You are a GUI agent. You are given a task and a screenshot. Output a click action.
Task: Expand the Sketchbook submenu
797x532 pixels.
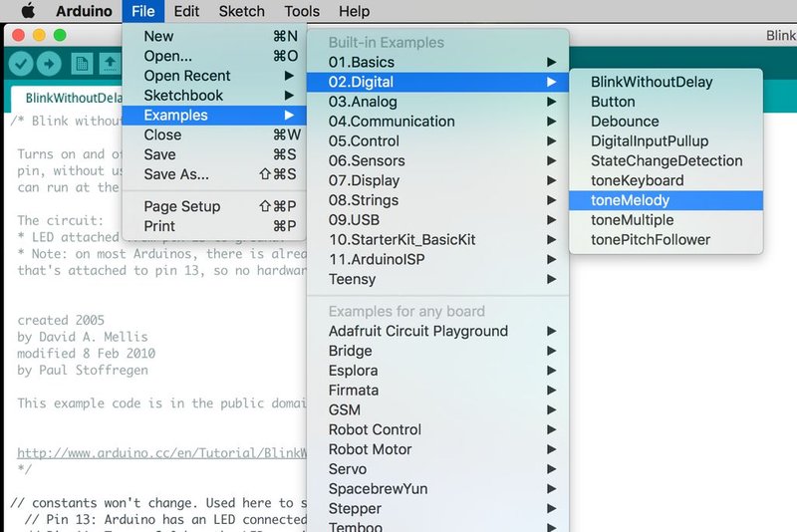pos(214,96)
